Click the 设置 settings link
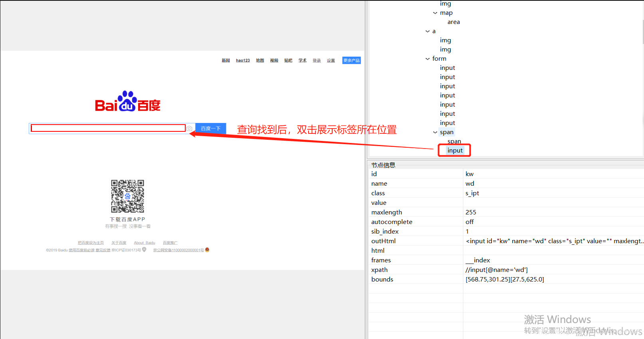This screenshot has height=339, width=644. [331, 61]
